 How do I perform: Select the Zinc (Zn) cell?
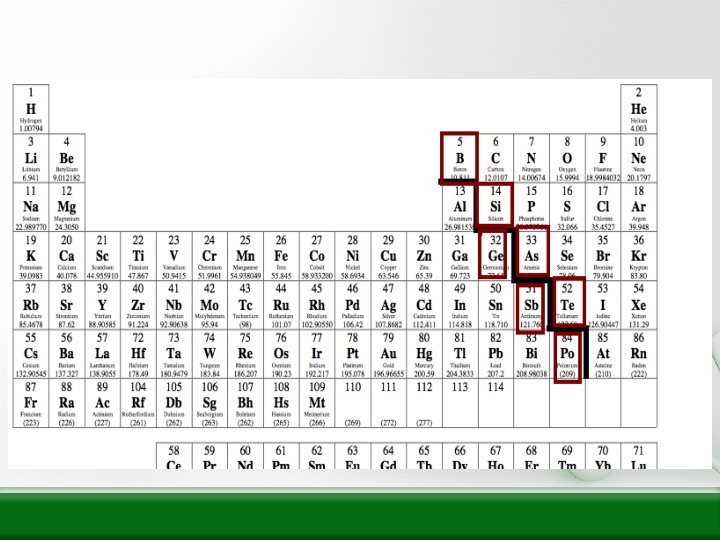point(424,256)
